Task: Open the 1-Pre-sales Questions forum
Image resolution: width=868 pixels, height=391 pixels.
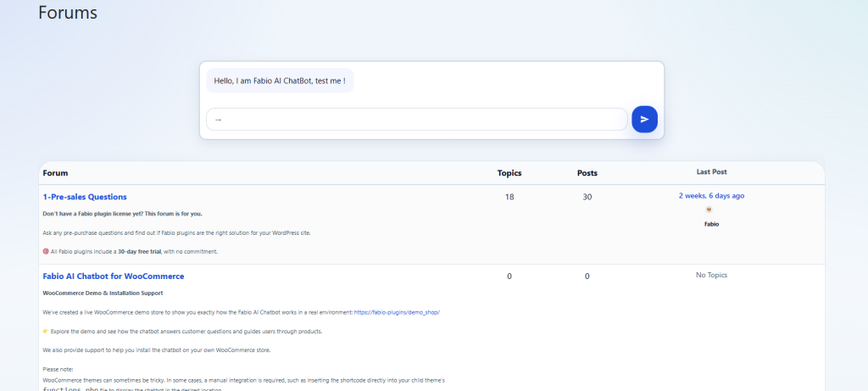Action: [85, 197]
